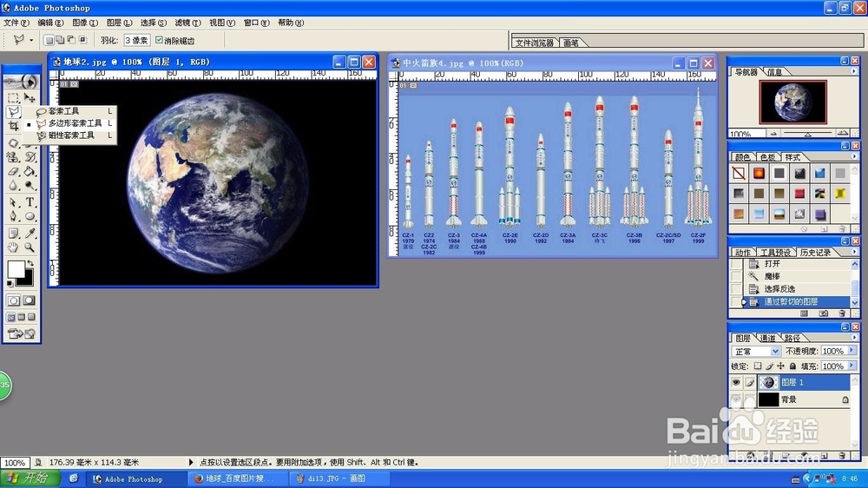868x488 pixels.
Task: Select the Move tool in toolbox
Action: 30,98
